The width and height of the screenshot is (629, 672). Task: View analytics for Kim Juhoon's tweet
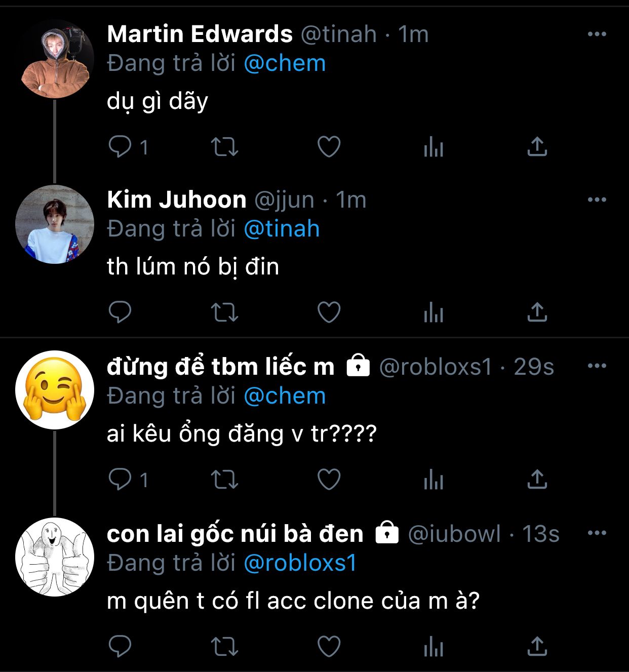(x=434, y=312)
